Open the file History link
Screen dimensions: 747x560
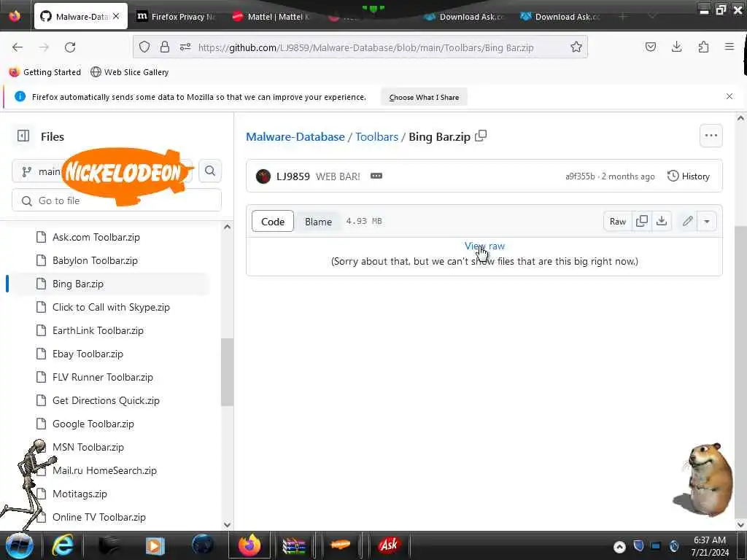[689, 176]
